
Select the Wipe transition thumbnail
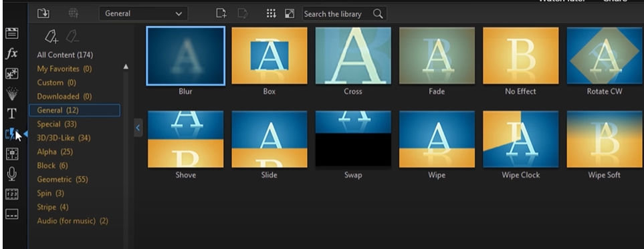click(x=437, y=139)
